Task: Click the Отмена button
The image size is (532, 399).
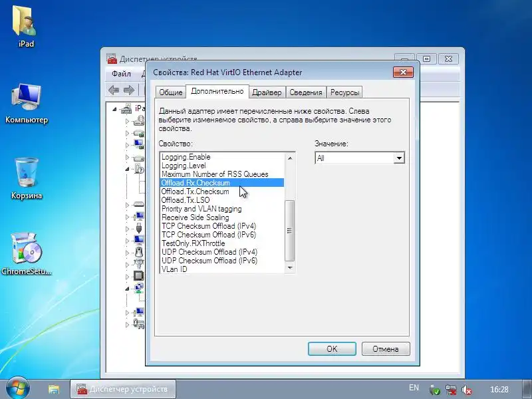Action: click(x=386, y=348)
